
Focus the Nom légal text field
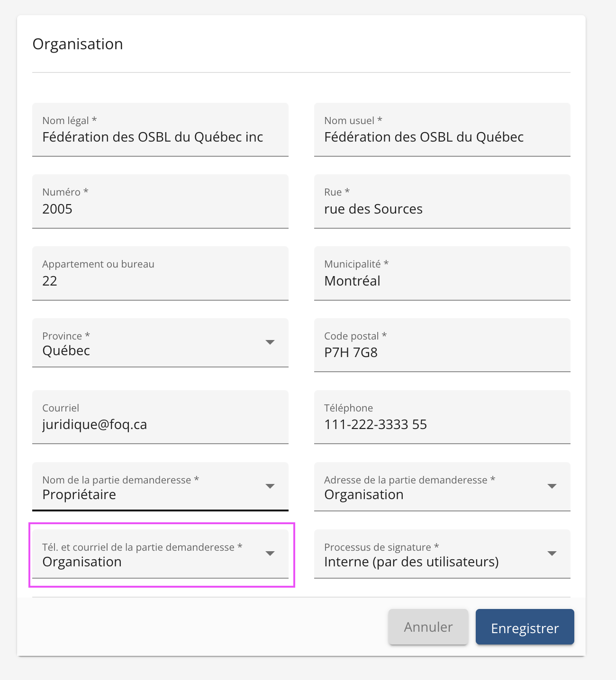coord(160,137)
